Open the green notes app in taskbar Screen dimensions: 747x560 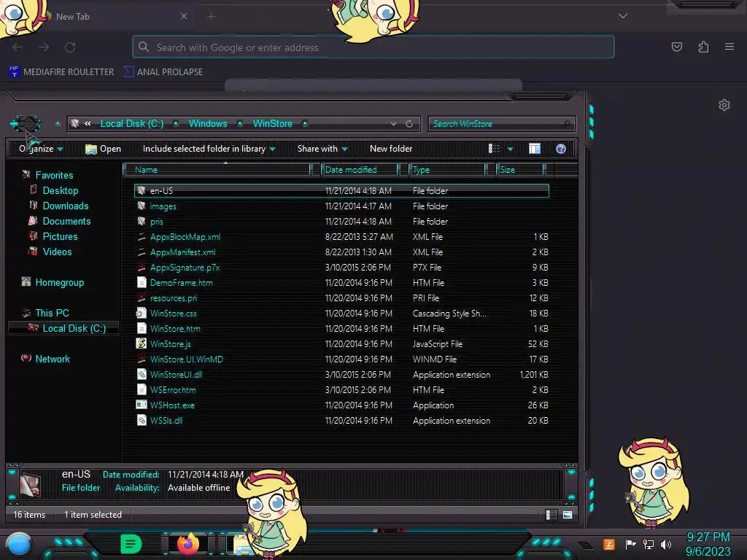131,543
